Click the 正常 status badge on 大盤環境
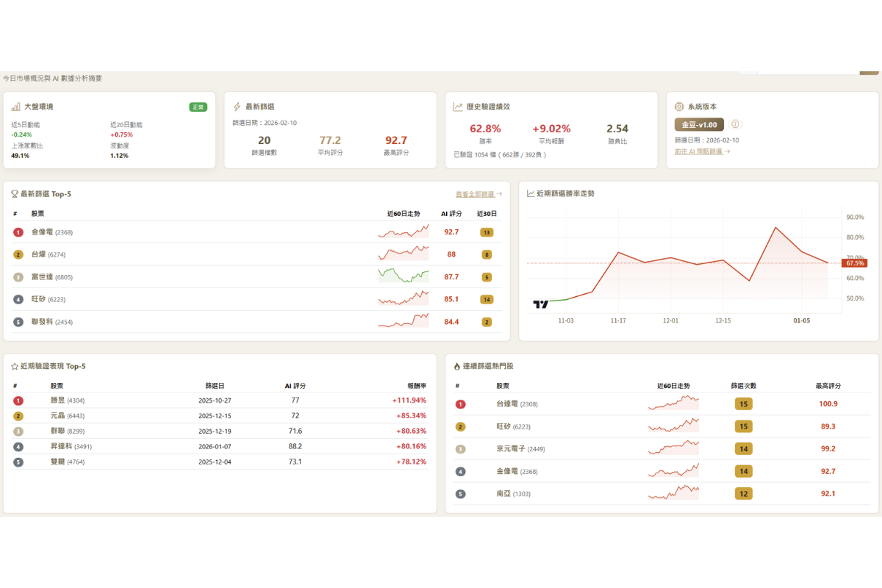The image size is (882, 588). pos(198,106)
